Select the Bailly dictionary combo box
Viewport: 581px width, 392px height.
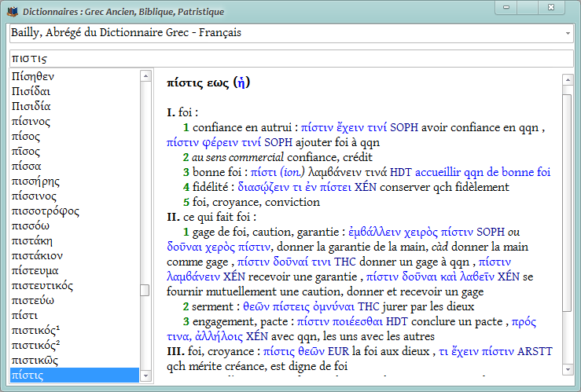(291, 33)
